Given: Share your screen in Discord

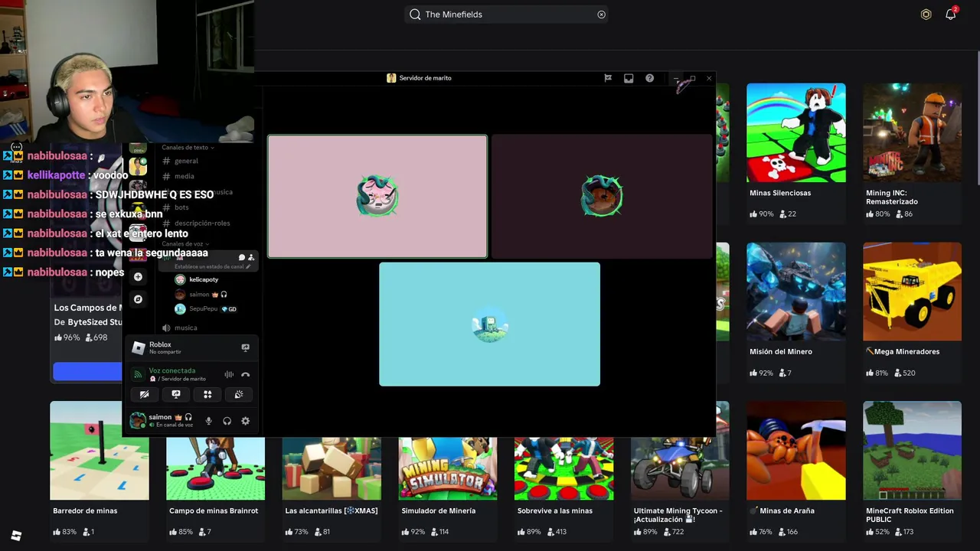Looking at the screenshot, I should click(x=175, y=395).
